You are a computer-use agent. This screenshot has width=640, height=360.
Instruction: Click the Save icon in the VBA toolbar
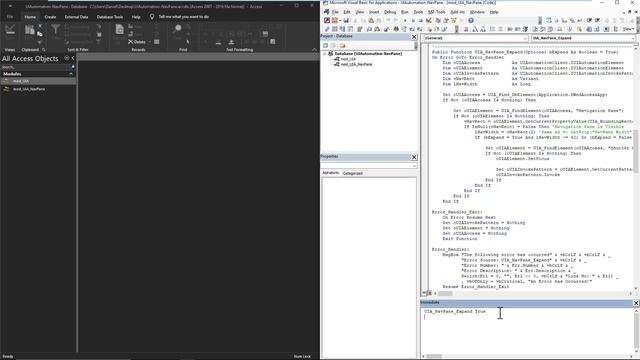tap(346, 20)
